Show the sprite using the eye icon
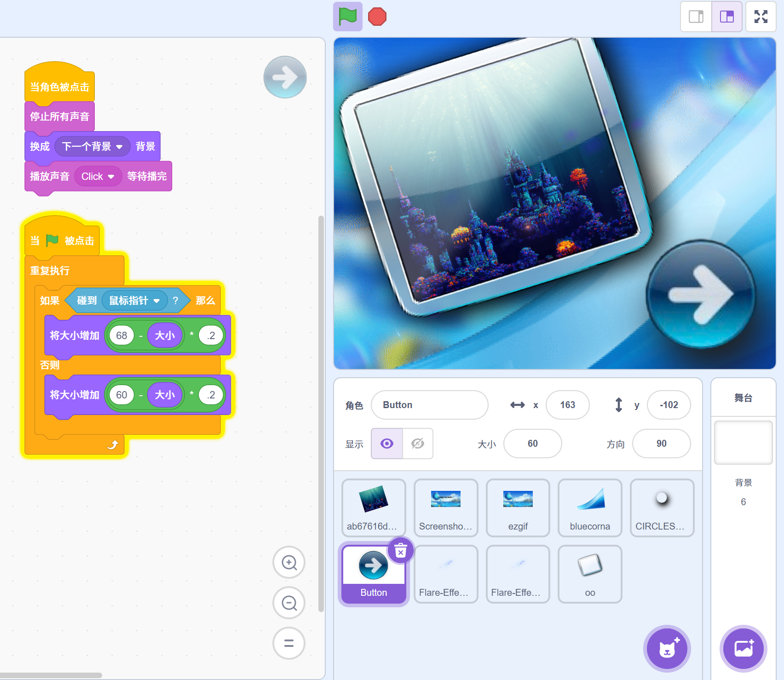The height and width of the screenshot is (680, 784). click(x=387, y=444)
